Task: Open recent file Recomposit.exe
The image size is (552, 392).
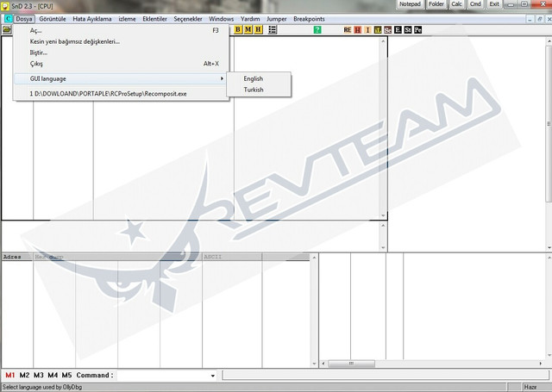Action: click(x=122, y=94)
